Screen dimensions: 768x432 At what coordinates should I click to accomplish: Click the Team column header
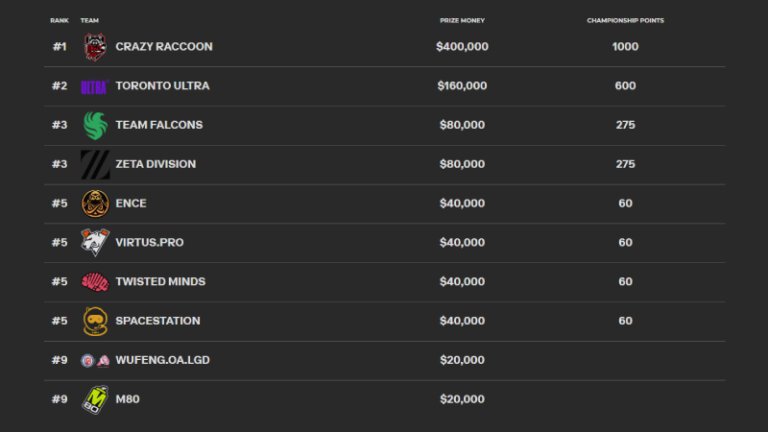[x=89, y=20]
